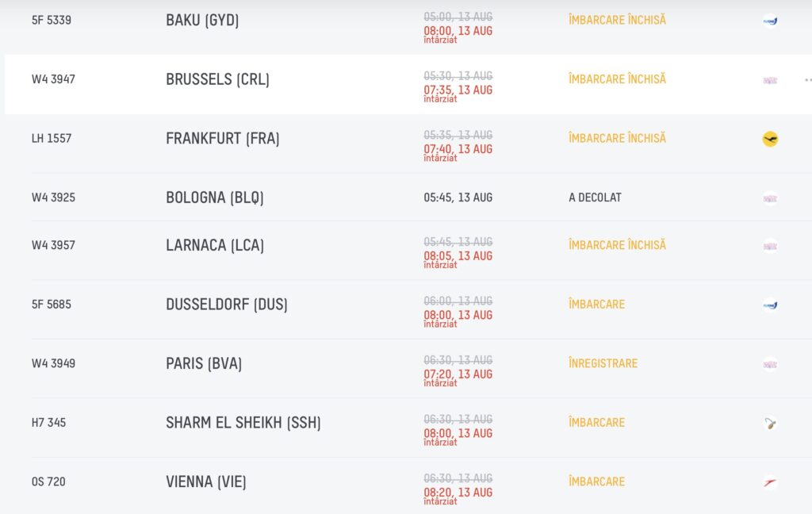The width and height of the screenshot is (812, 514).
Task: Click the Wizz Air logo on Bologna row
Action: coord(770,198)
